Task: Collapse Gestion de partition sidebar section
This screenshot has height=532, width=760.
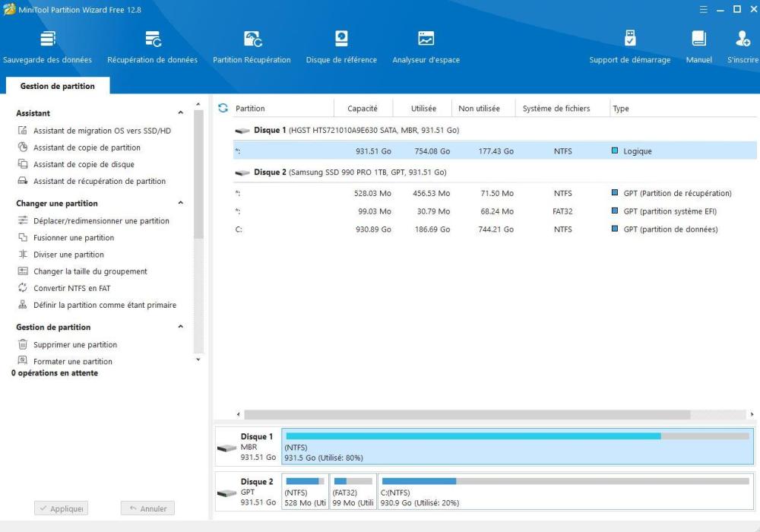Action: tap(180, 328)
